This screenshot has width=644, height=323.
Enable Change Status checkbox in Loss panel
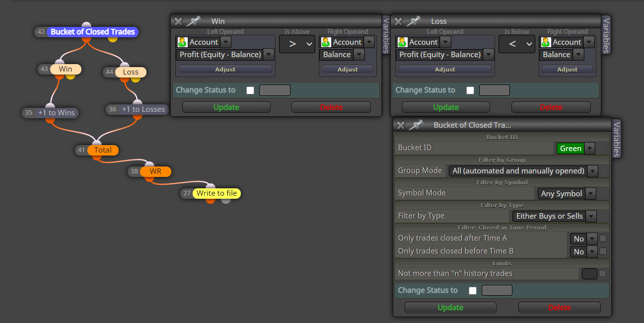click(x=470, y=90)
